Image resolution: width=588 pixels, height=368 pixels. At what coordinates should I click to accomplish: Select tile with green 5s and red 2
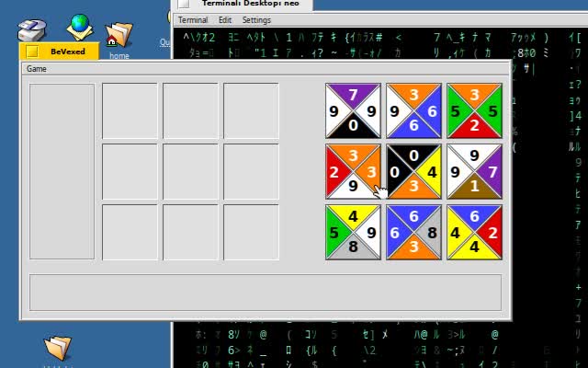click(x=474, y=110)
